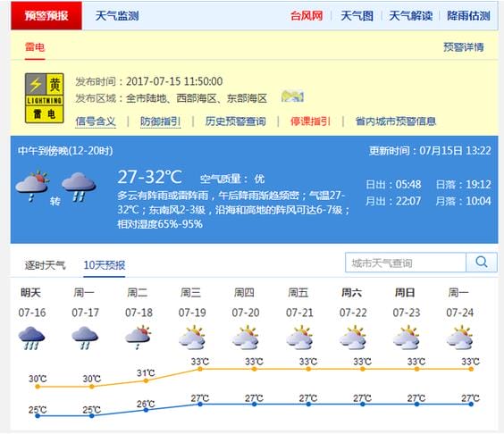Image resolution: width=504 pixels, height=434 pixels.
Task: Click the 空气质量 优 text
Action: pos(232,179)
